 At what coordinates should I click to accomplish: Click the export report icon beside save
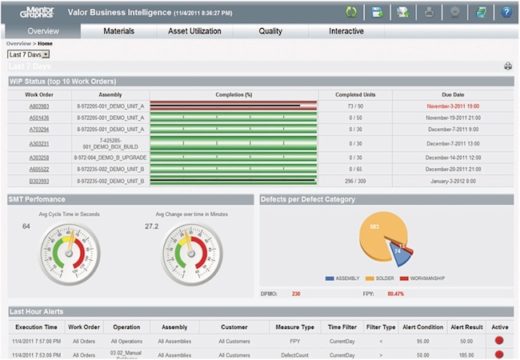[403, 12]
